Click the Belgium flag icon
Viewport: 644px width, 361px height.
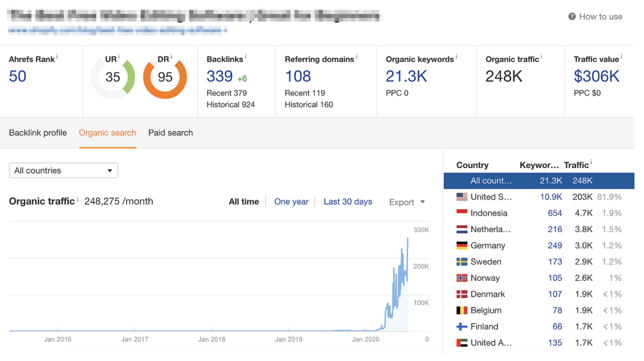click(x=462, y=310)
